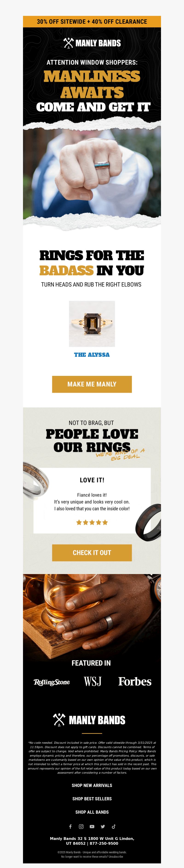Open the Twitter bird icon
Screen dimensions: 184x868
tap(103, 826)
